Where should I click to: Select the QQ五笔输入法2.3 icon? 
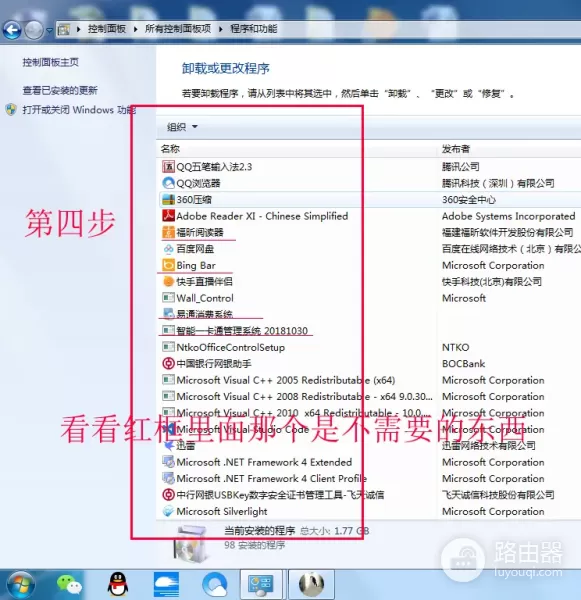click(168, 166)
